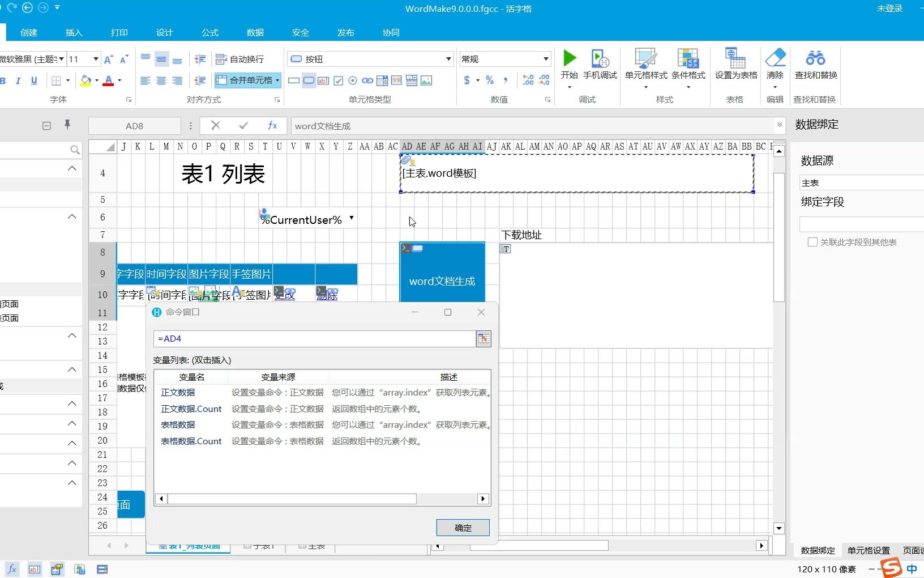Check 关联此字段到其他表 checkbox
Screen dimensions: 924x578
(812, 242)
